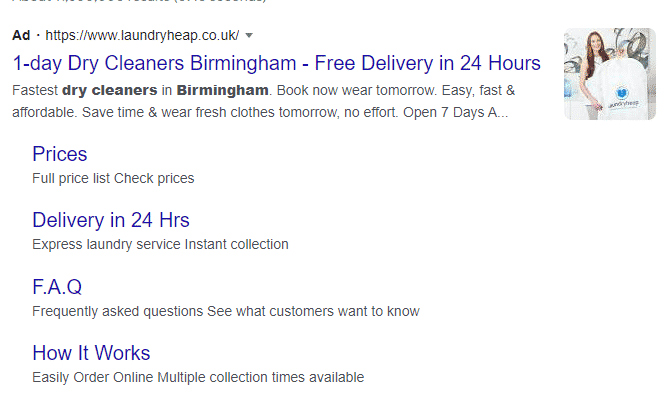The width and height of the screenshot is (672, 407).
Task: Visit the F.A.Q sitelink
Action: tap(57, 287)
